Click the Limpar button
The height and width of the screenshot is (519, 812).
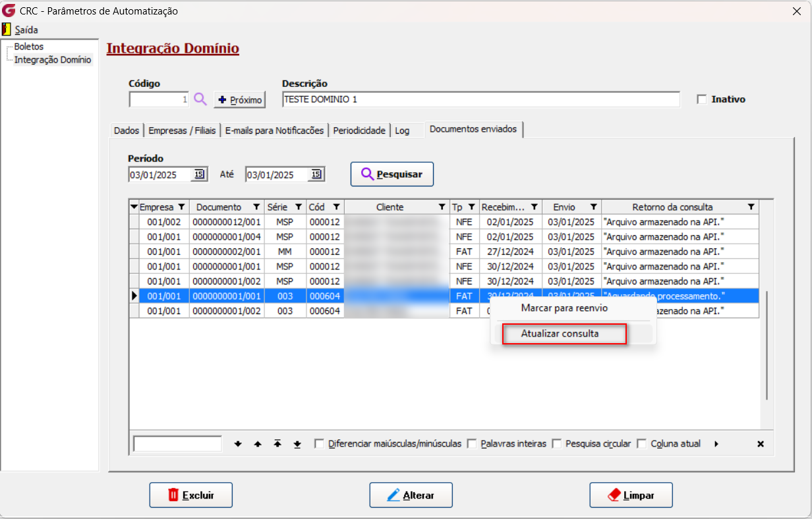(631, 495)
